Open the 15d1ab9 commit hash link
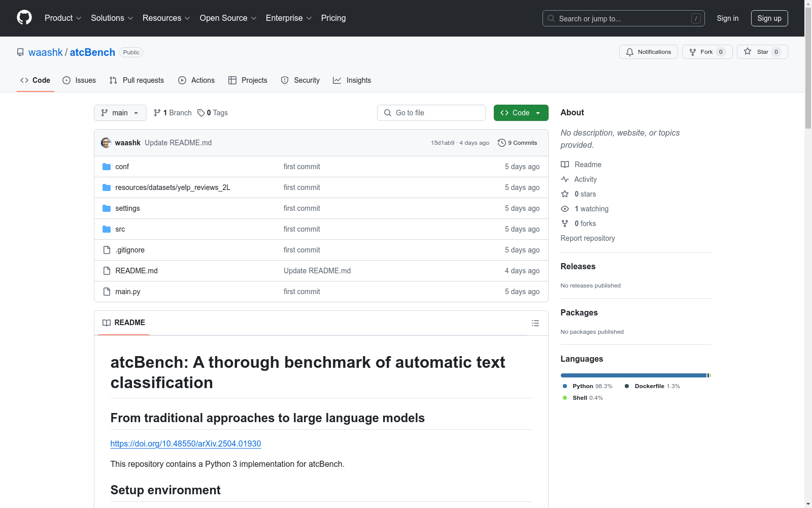Image resolution: width=812 pixels, height=508 pixels. 443,143
